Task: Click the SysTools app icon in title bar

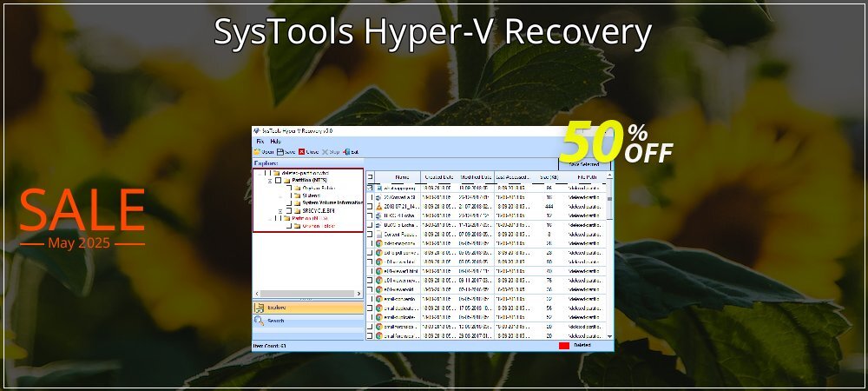Action: [256, 131]
